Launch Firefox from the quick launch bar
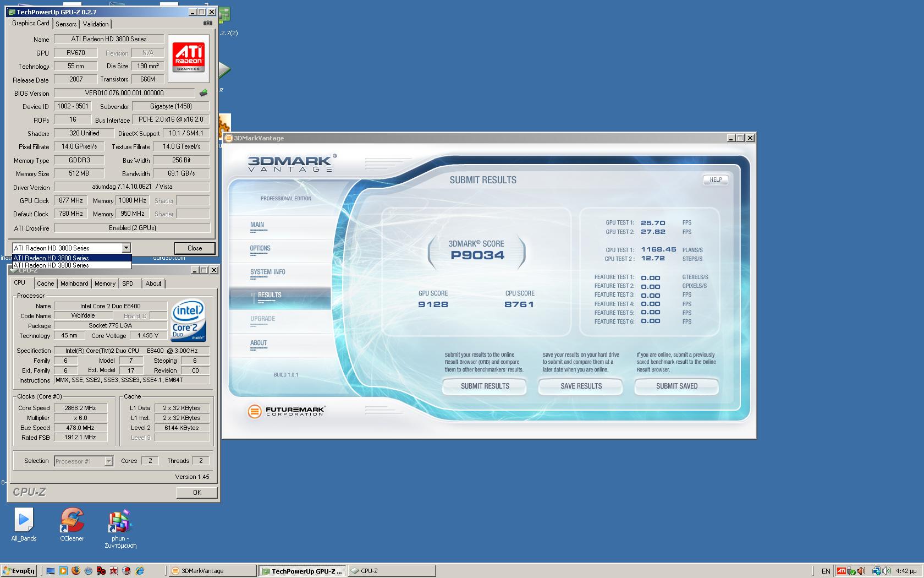The width and height of the screenshot is (924, 578). [75, 571]
